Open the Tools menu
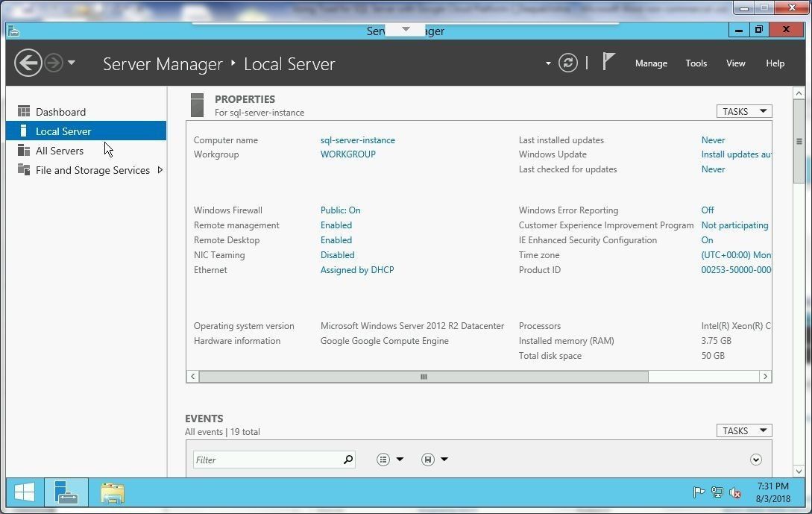The image size is (812, 514). (696, 63)
